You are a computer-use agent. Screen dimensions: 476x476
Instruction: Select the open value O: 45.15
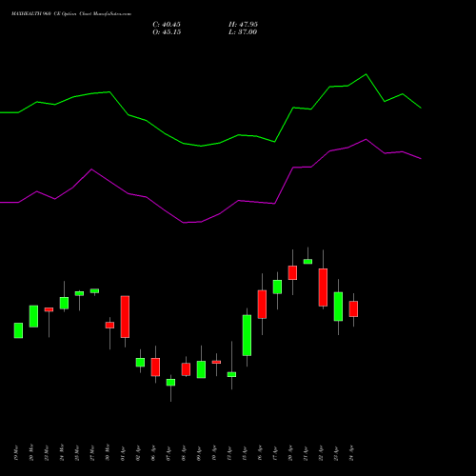point(167,32)
